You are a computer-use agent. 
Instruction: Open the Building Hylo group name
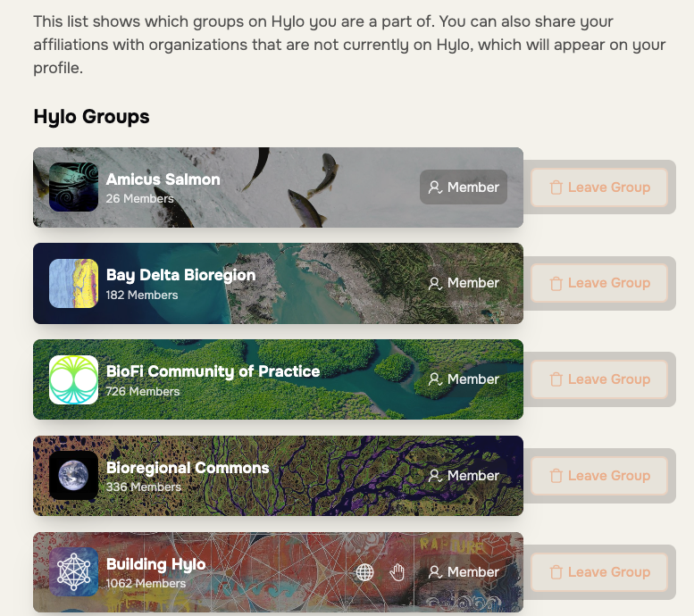(155, 564)
